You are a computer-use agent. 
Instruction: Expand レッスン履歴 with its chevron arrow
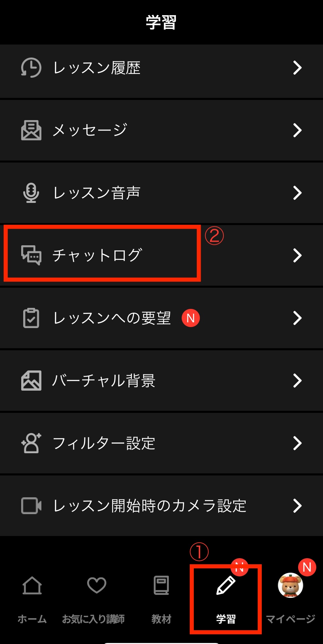[297, 68]
